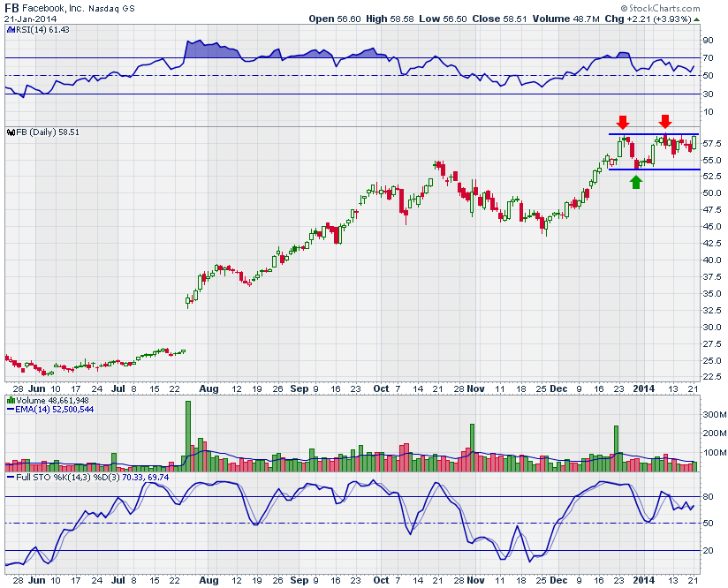Click the FB ticker symbol in the header
Image resolution: width=728 pixels, height=588 pixels.
12,8
